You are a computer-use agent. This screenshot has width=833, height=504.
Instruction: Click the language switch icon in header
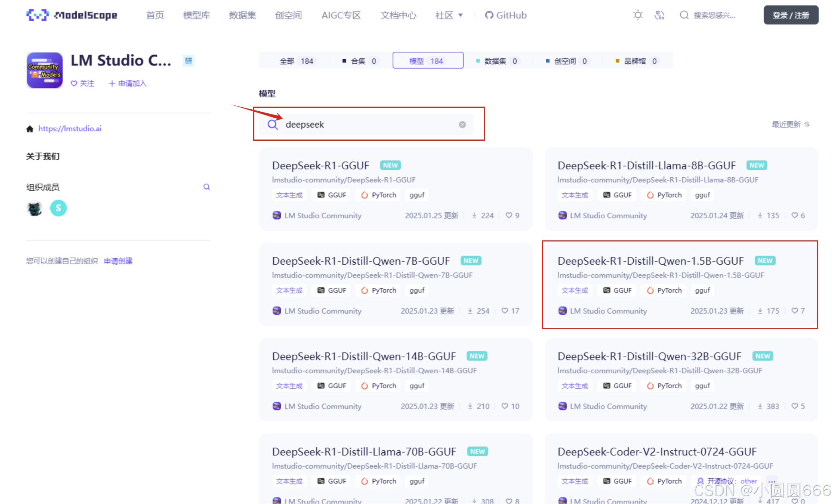click(659, 15)
